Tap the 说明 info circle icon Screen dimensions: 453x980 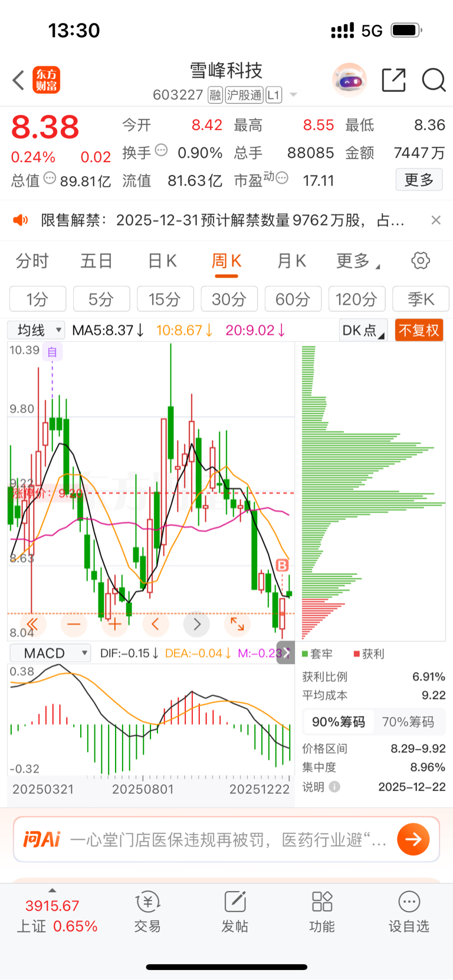pyautogui.click(x=334, y=787)
